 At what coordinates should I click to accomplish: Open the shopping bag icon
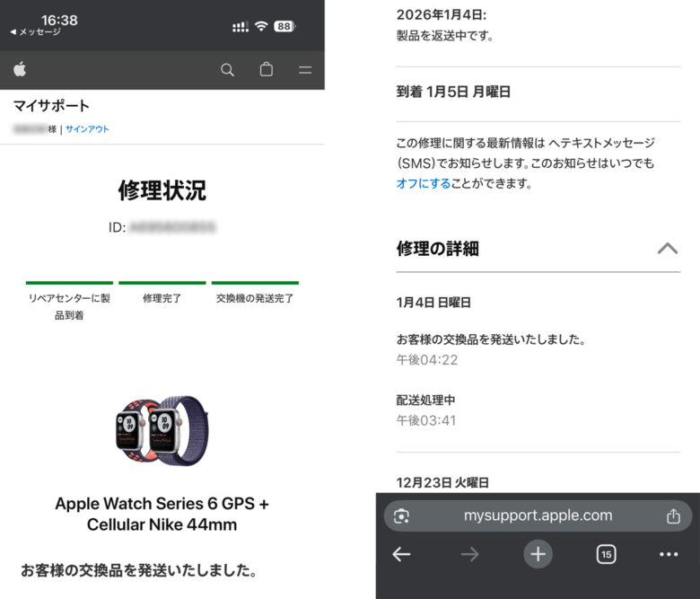point(267,70)
